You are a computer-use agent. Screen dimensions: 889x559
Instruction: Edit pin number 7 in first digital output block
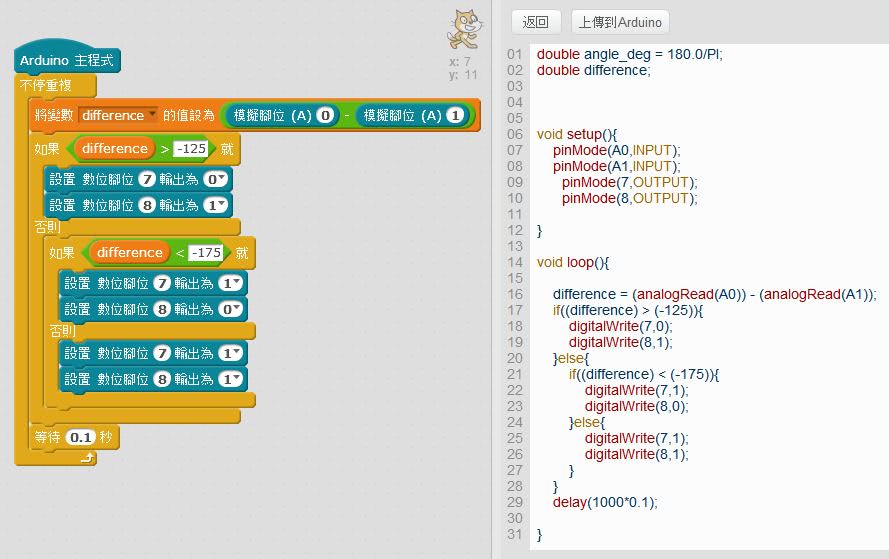pos(147,179)
